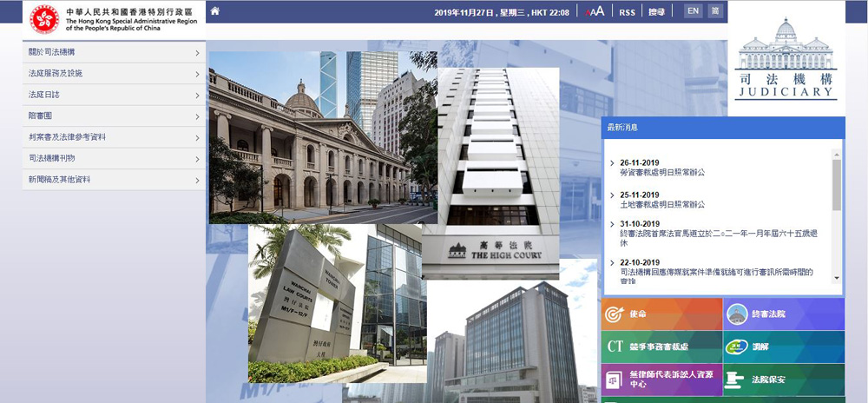Open the 法庭服務及設施 menu item

(x=114, y=74)
